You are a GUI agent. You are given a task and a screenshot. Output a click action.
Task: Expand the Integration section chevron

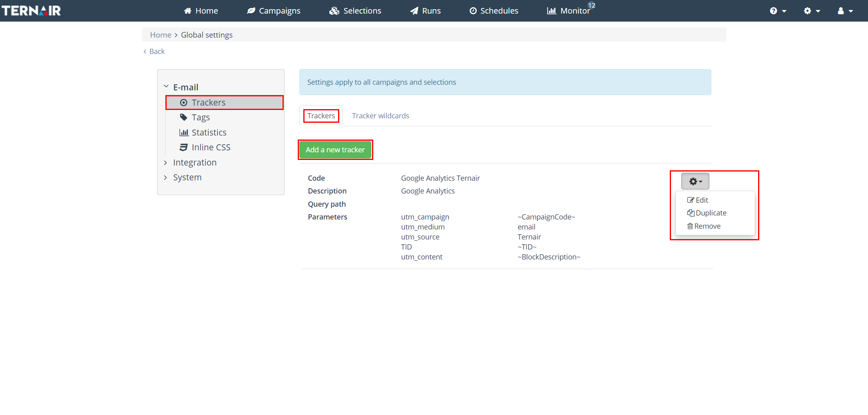point(165,162)
